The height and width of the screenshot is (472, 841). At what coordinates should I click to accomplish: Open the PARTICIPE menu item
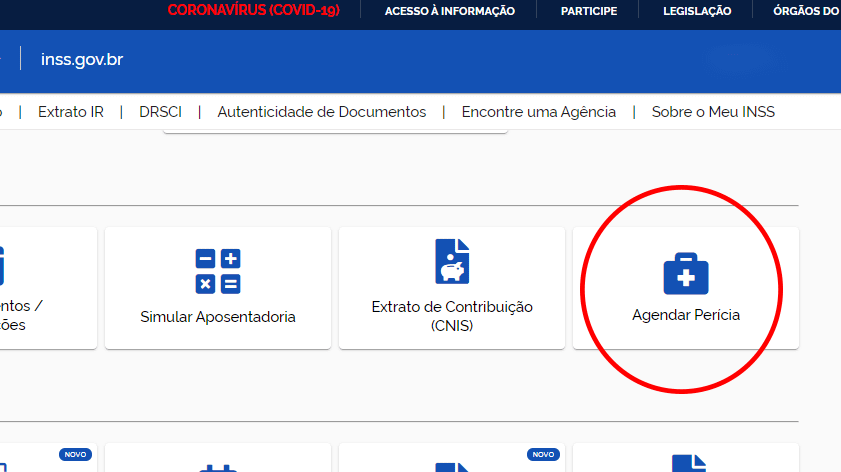pyautogui.click(x=588, y=11)
